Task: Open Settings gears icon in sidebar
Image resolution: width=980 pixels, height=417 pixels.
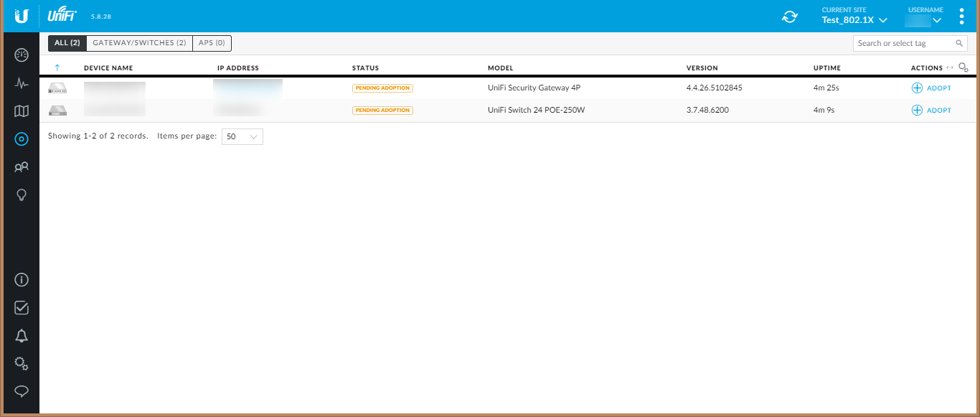Action: click(x=22, y=363)
